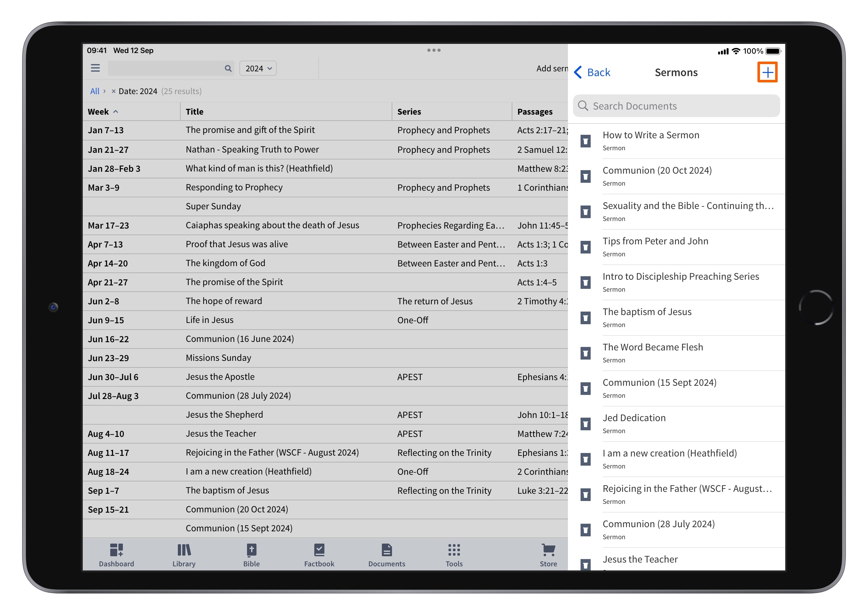868x614 pixels.
Task: Open Jesus the Teacher in Sermons panel
Action: 676,560
